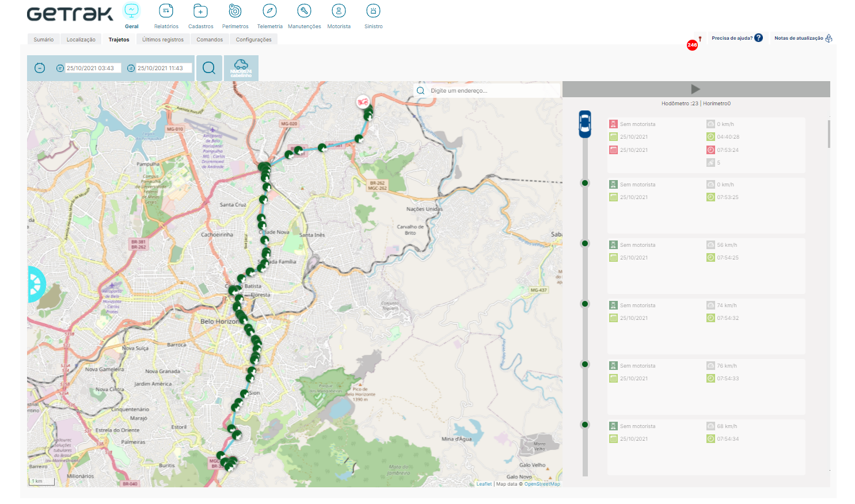Click the red clock icon beside 07:53:24
The width and height of the screenshot is (855, 504).
point(710,150)
